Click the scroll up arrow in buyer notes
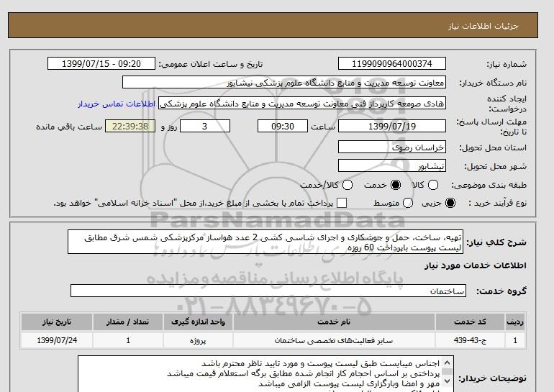This screenshot has width=554, height=392. [x=447, y=363]
